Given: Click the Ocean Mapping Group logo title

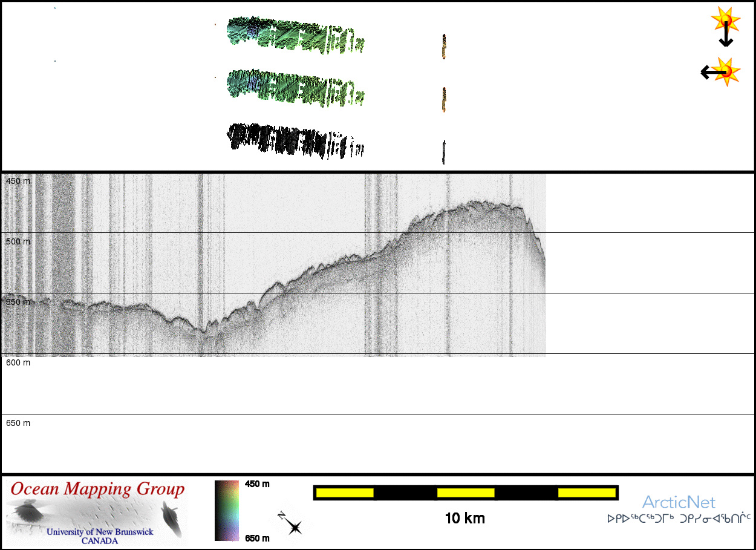Looking at the screenshot, I should coord(97,489).
